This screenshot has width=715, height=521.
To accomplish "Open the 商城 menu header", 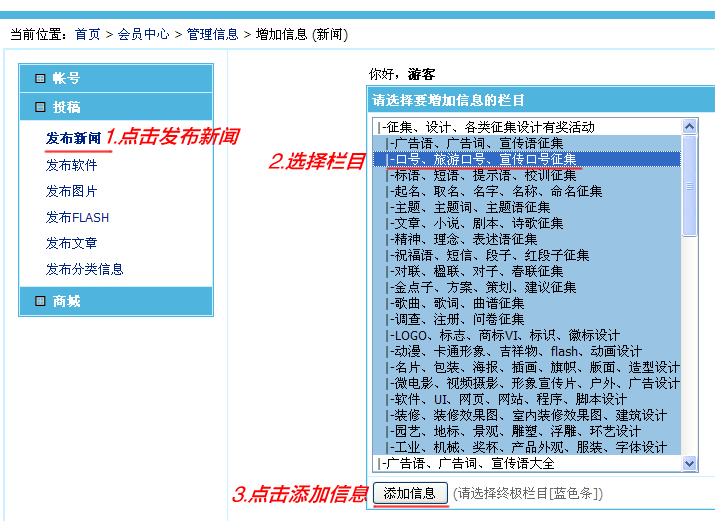I will pyautogui.click(x=116, y=301).
